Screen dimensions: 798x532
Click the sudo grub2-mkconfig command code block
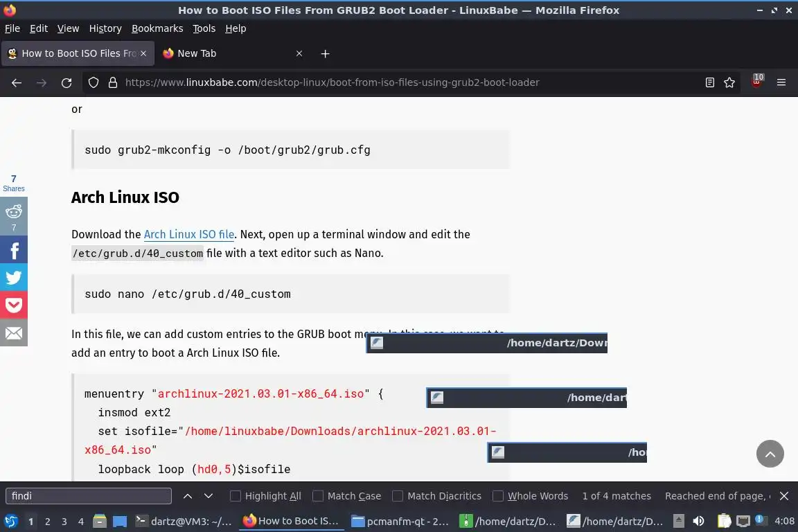(290, 150)
